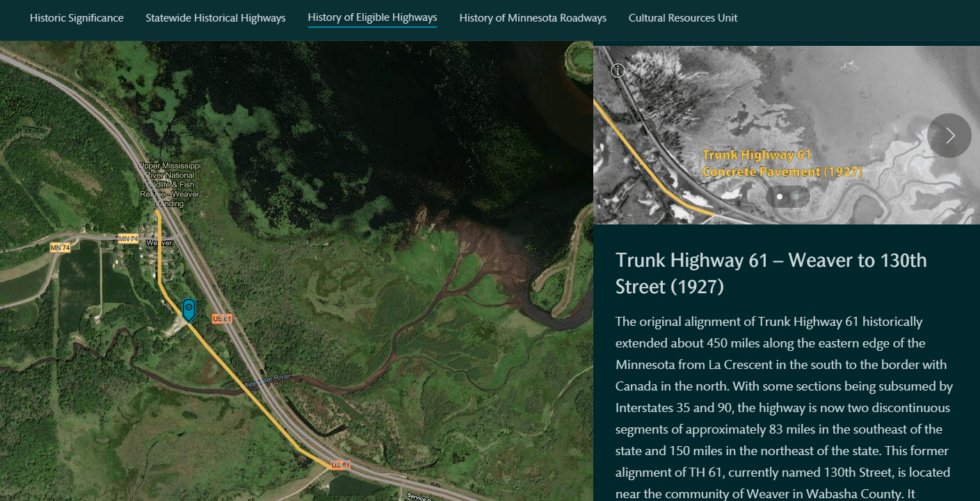Click the US 61 shield near the pin

[x=222, y=318]
